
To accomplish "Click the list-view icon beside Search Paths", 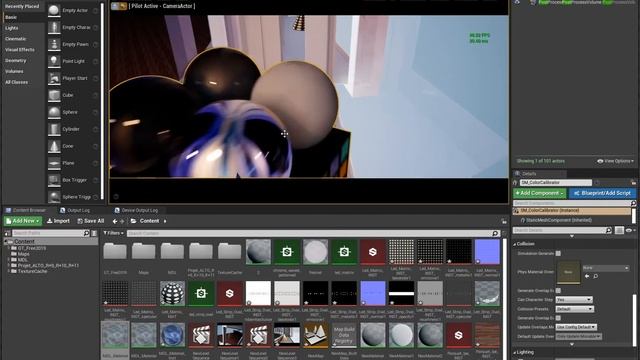I will click(94, 233).
